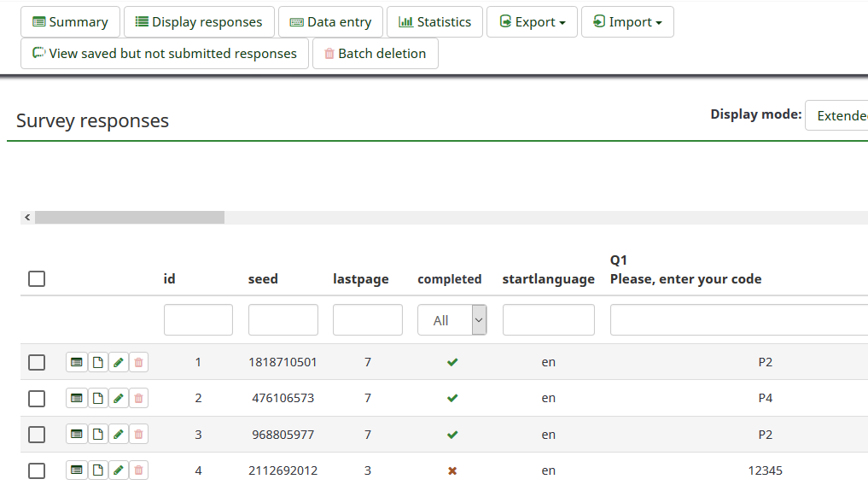Toggle the select-all checkbox in header
This screenshot has height=485, width=868.
click(37, 278)
